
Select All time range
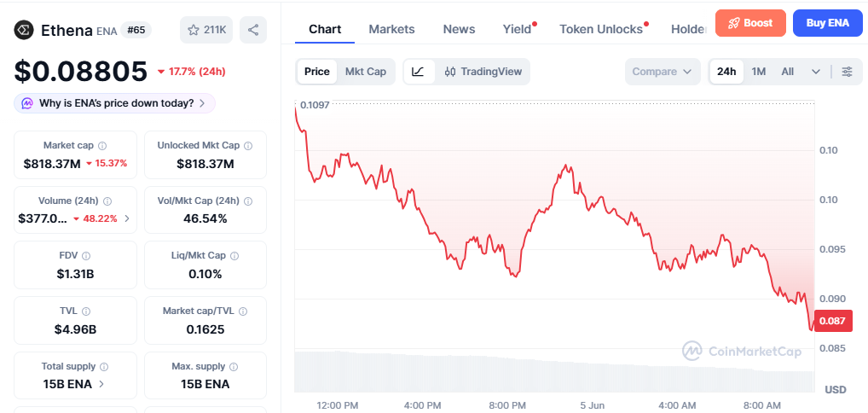[788, 72]
